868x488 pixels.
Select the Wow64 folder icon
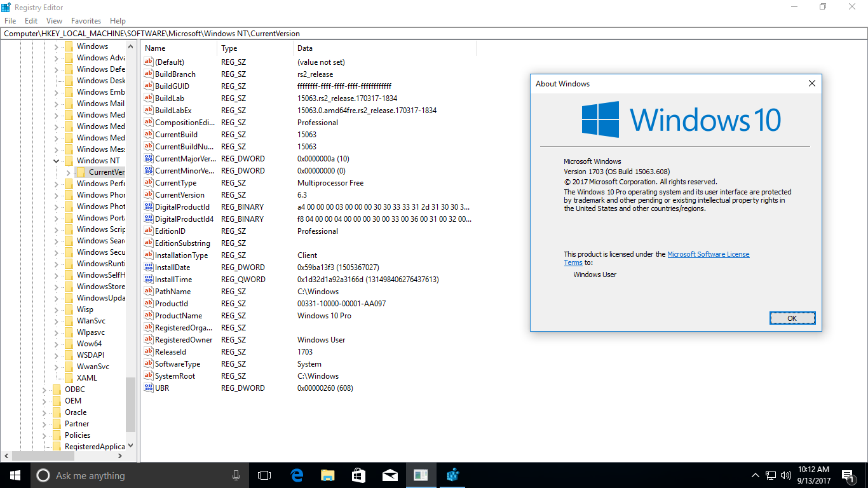69,344
